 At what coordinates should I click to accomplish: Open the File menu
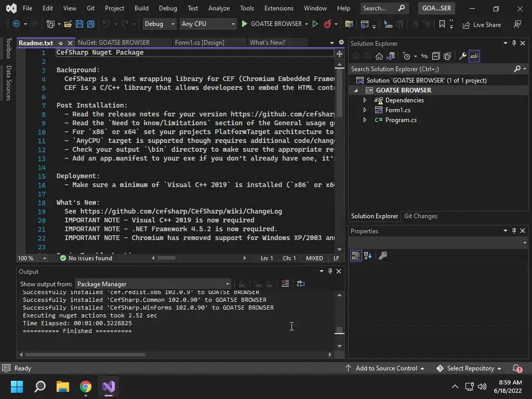[28, 8]
